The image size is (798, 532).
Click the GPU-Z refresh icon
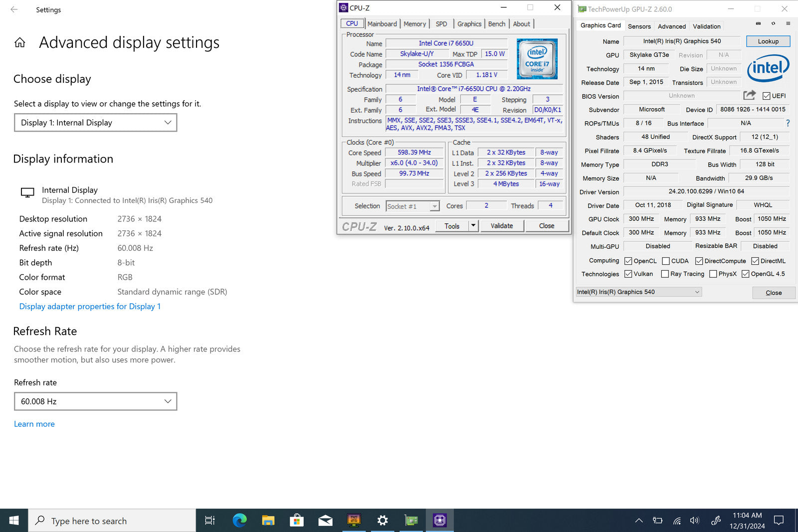[x=773, y=23]
